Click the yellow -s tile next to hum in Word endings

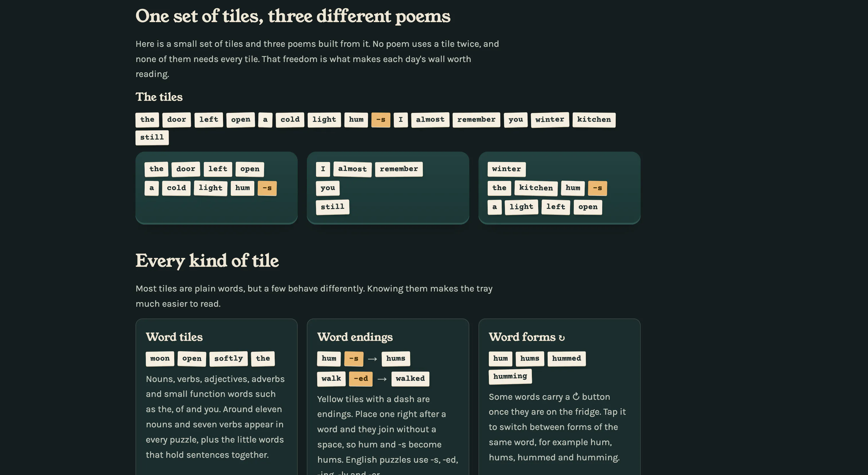[354, 358]
